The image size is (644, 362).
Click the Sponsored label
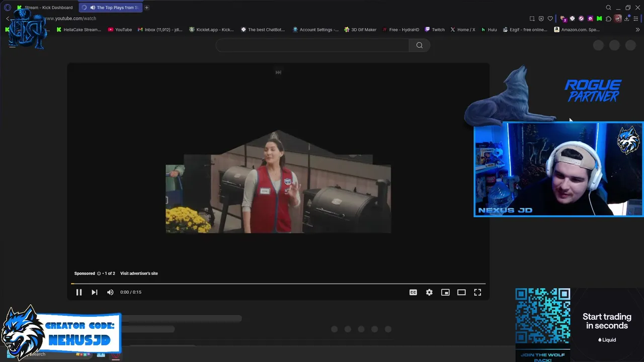pyautogui.click(x=85, y=274)
